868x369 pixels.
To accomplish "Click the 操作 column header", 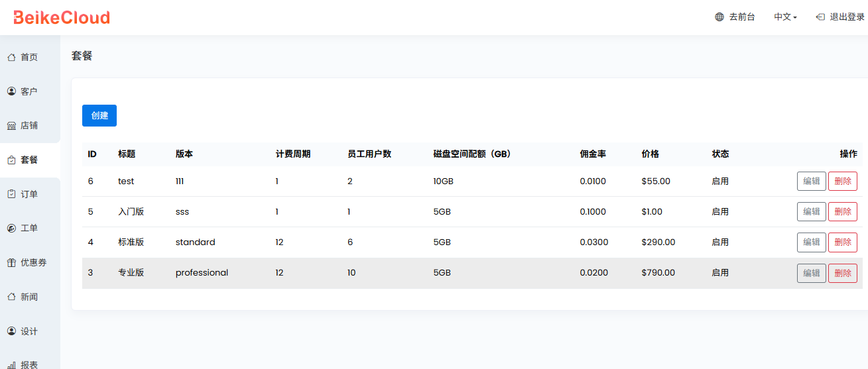I will 848,154.
